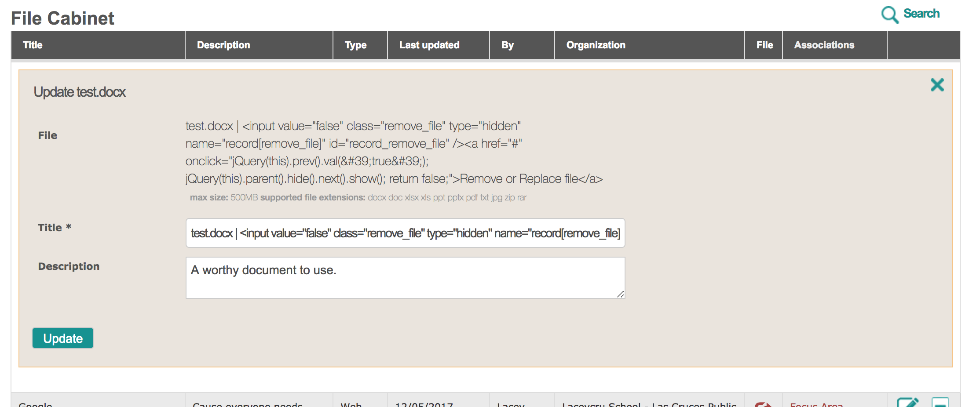
Task: Click the Search magnifying glass icon
Action: [x=889, y=14]
